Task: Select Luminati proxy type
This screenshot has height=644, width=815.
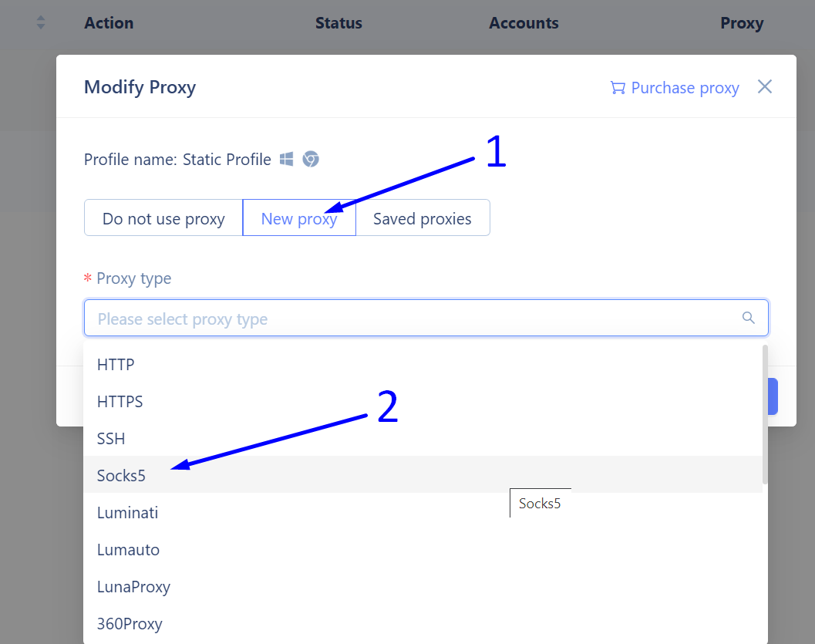Action: pos(423,512)
